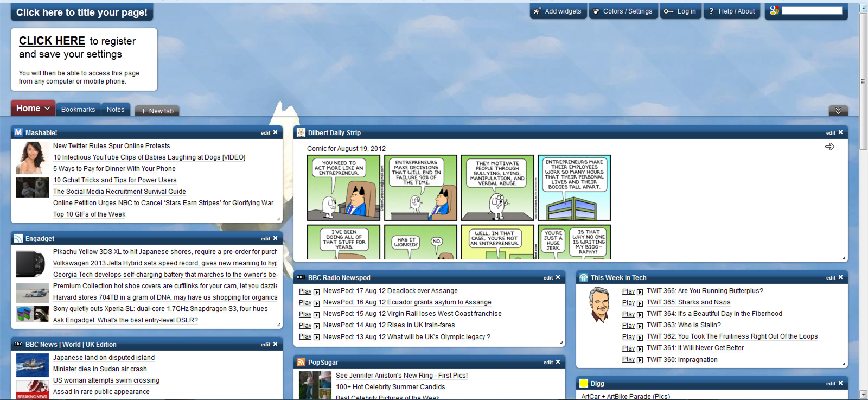868x400 pixels.
Task: Click the Log in key button
Action: 680,11
